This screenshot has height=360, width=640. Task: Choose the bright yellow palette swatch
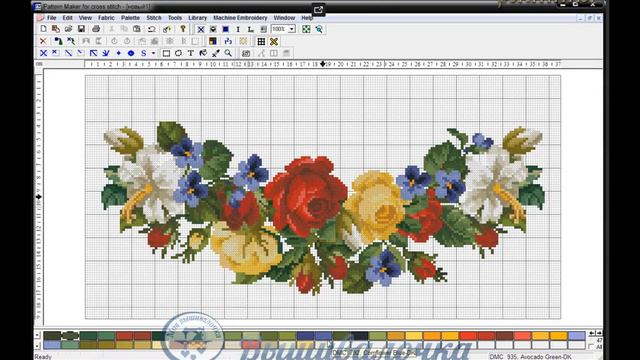point(414,336)
